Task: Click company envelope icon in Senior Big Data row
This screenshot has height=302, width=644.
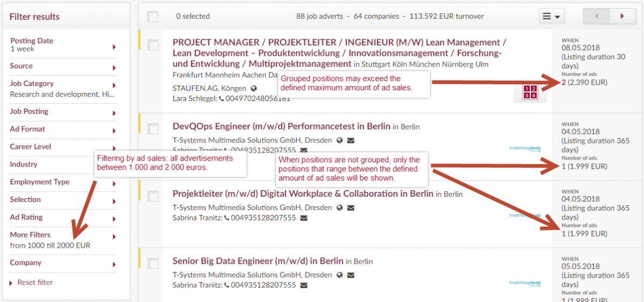Action: click(x=351, y=275)
